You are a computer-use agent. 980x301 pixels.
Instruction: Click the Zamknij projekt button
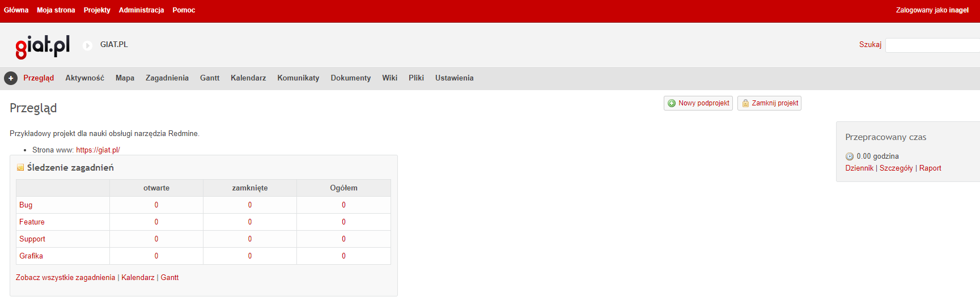point(769,103)
